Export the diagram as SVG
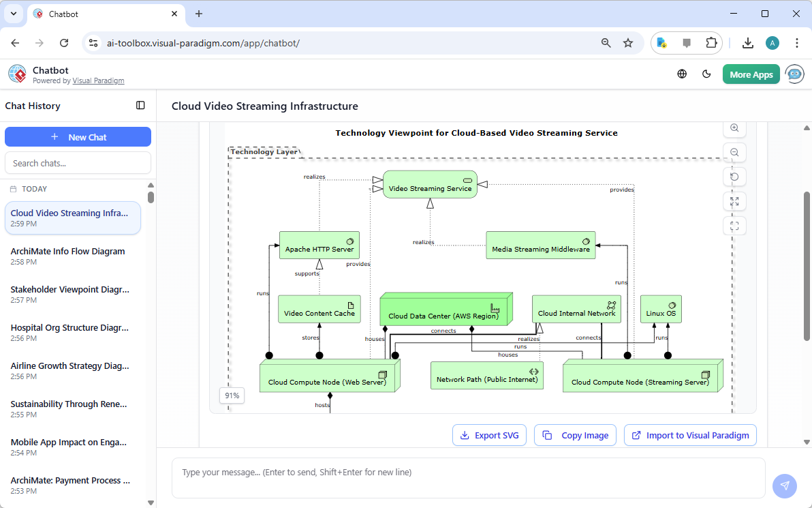 click(x=489, y=434)
